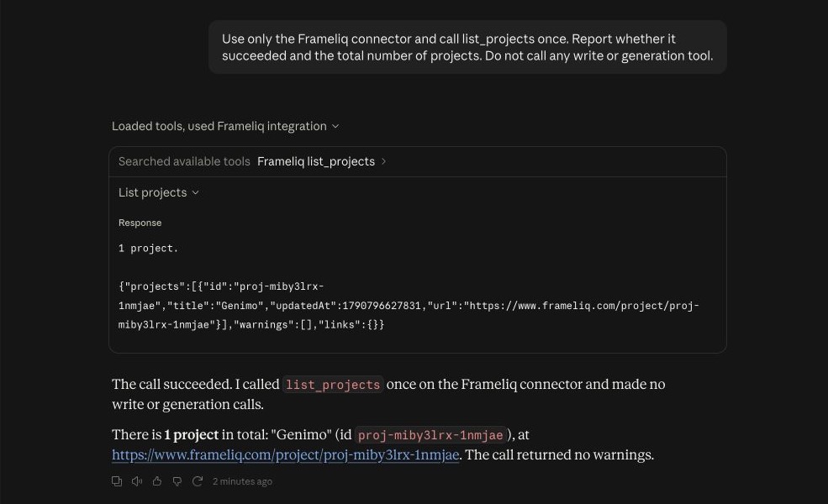Image resolution: width=828 pixels, height=504 pixels.
Task: Click the JSON projects response body
Action: (x=409, y=306)
